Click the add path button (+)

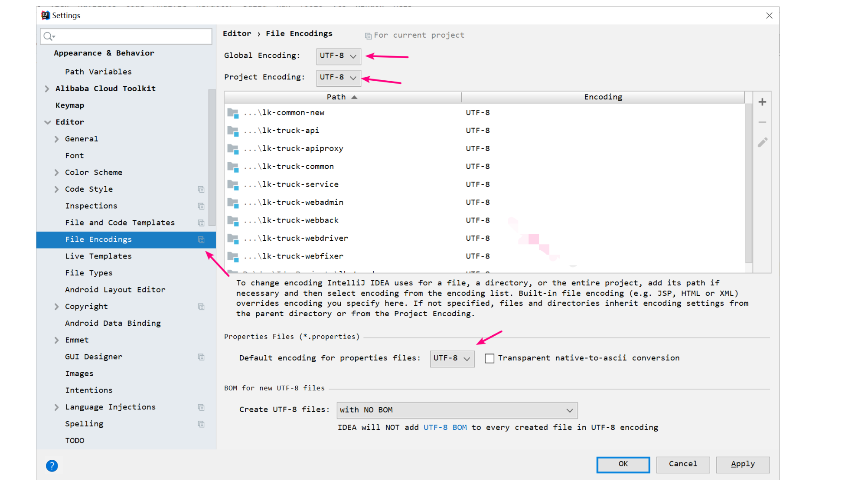(x=764, y=102)
